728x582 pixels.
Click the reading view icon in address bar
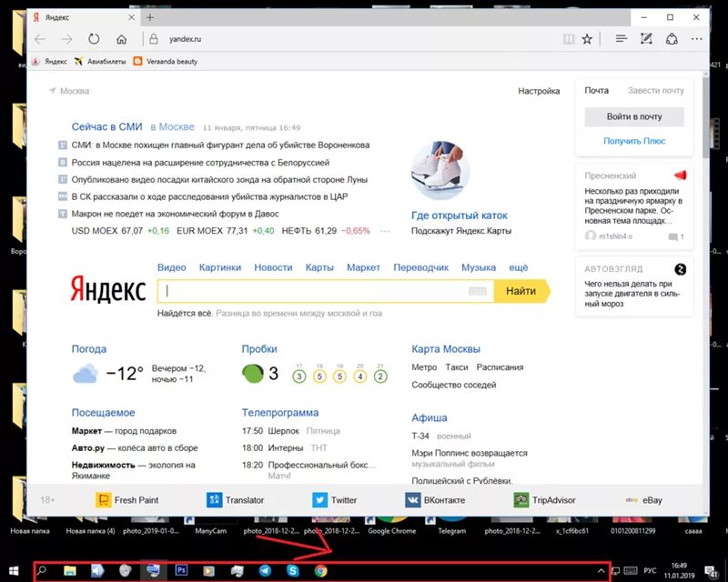coord(569,39)
